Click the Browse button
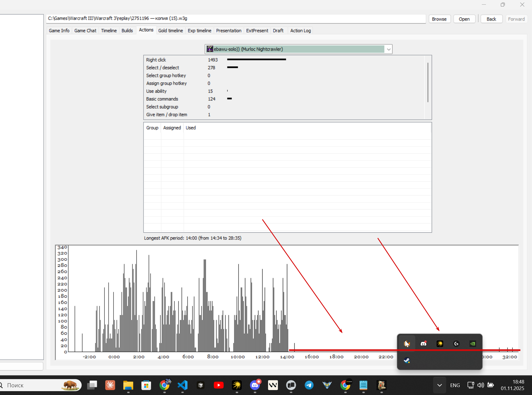The height and width of the screenshot is (395, 532). 439,19
